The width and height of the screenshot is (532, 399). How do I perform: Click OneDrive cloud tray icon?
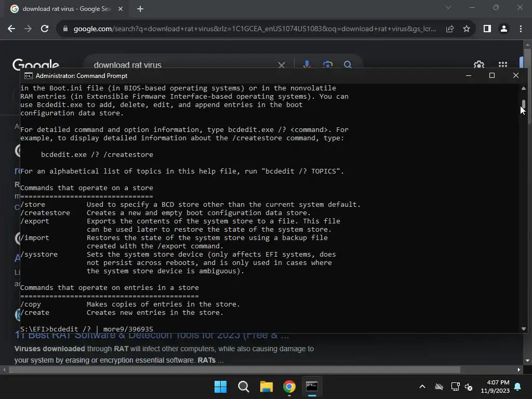point(439,387)
